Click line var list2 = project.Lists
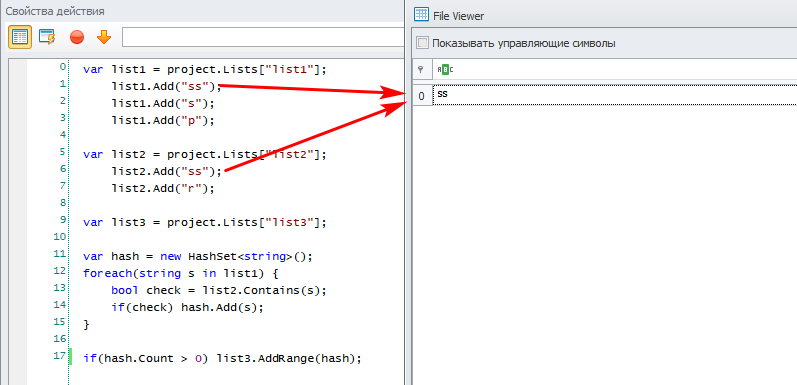797x385 pixels. [204, 155]
